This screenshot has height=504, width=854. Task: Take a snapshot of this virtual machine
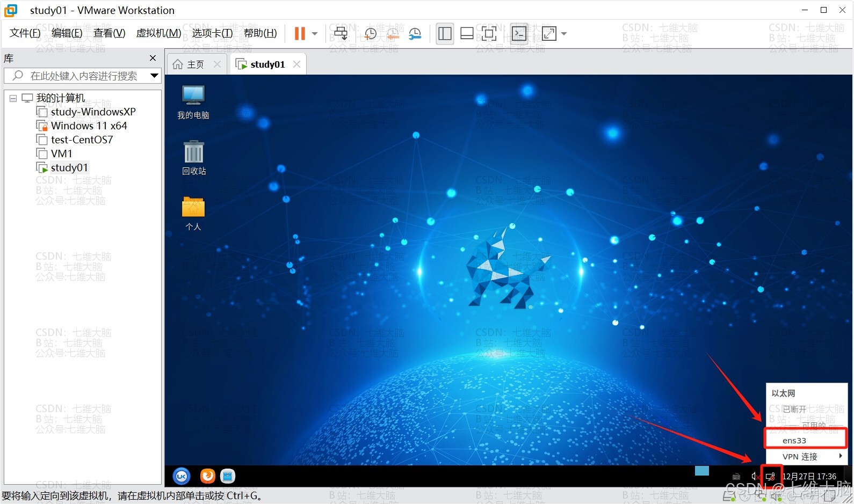[x=371, y=33]
